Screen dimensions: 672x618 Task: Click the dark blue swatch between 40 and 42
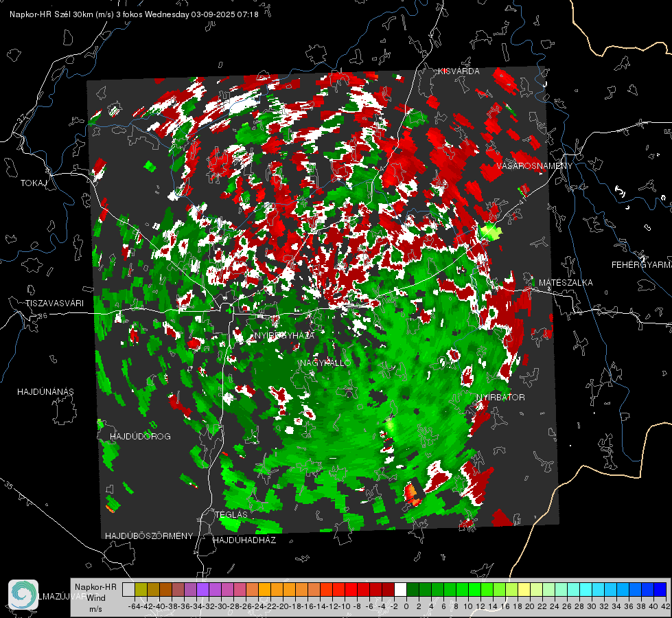click(x=660, y=590)
